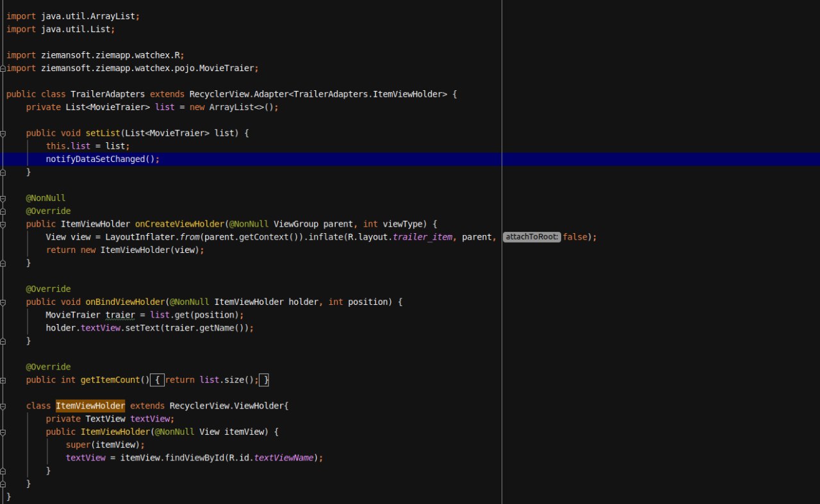Screen dimensions: 820x504
Task: Click fold end marker at setList closing brace
Action: coord(3,172)
